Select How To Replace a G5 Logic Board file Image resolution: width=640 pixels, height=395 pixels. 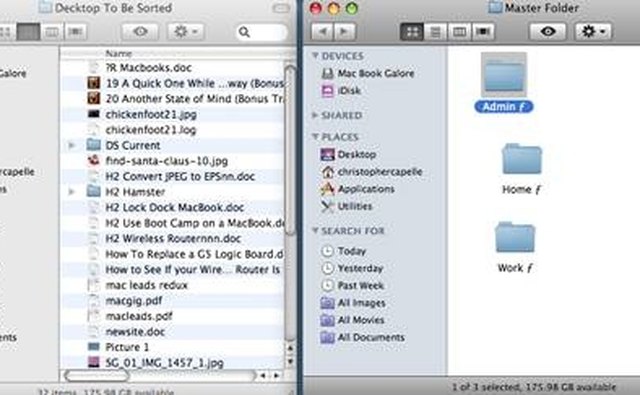point(185,254)
